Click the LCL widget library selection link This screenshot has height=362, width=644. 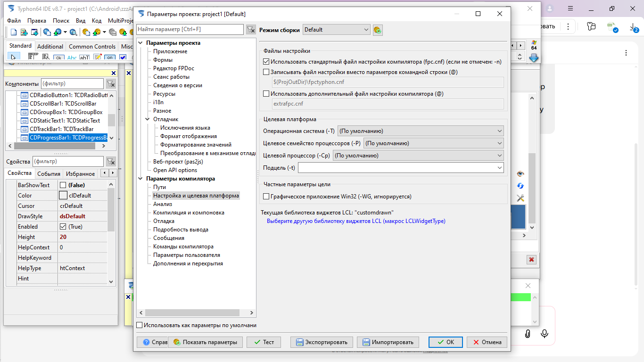(x=356, y=221)
